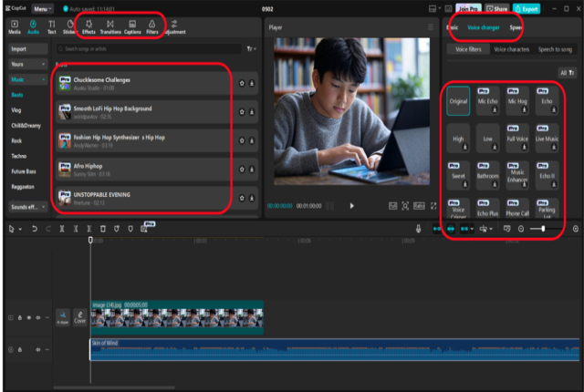Viewport: 584px width, 392px height.
Task: Open the Media tab
Action: click(15, 27)
